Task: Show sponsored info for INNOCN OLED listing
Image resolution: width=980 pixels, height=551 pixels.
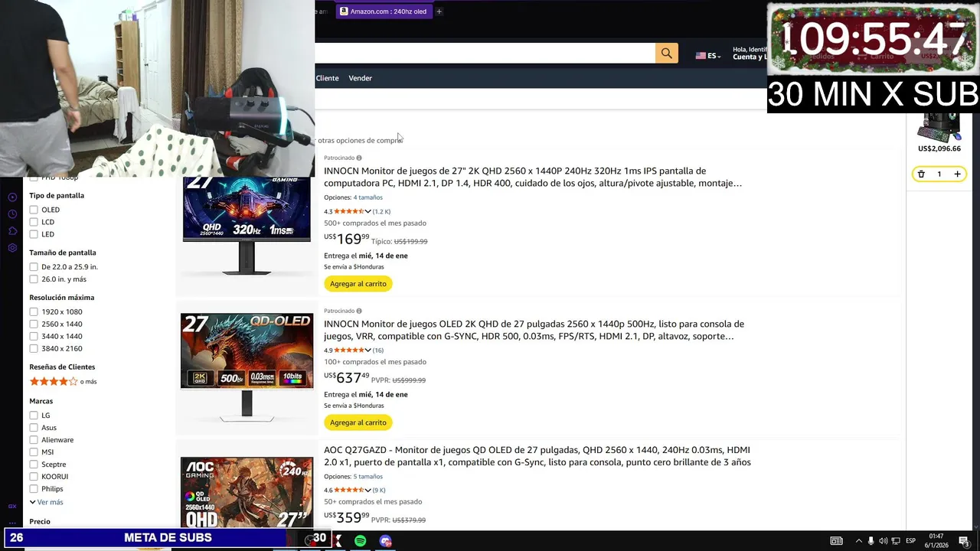Action: 359,311
